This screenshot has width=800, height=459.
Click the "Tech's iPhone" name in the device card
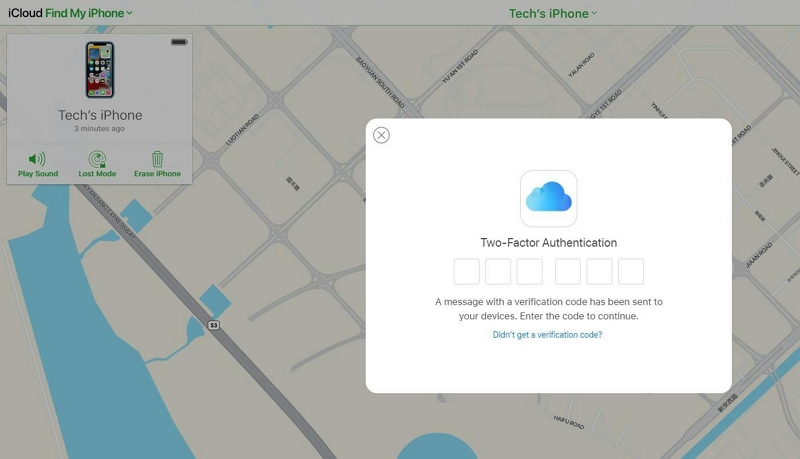pos(100,115)
